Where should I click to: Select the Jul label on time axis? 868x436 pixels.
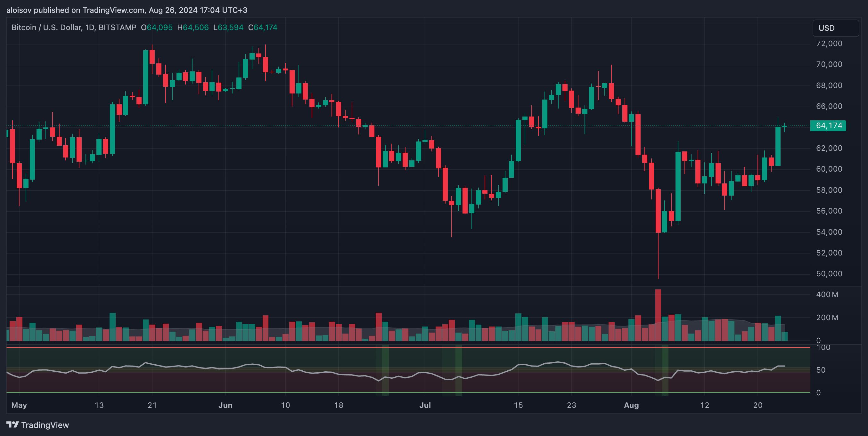(x=425, y=405)
